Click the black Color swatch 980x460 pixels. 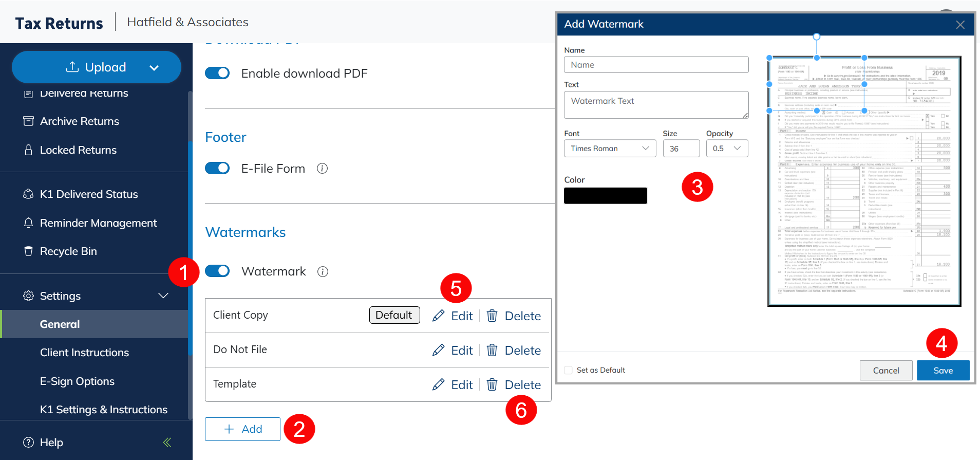(605, 196)
